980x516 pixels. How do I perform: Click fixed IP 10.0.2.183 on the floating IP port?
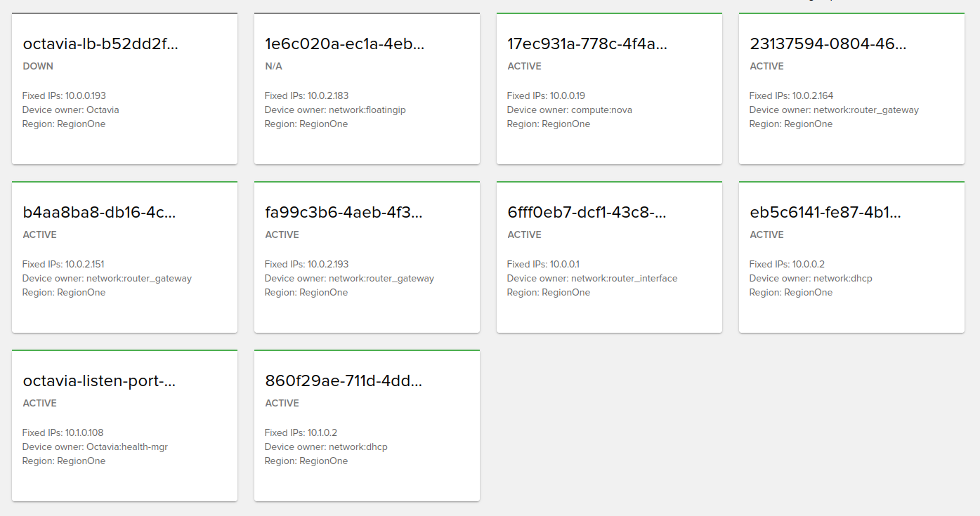click(x=307, y=95)
